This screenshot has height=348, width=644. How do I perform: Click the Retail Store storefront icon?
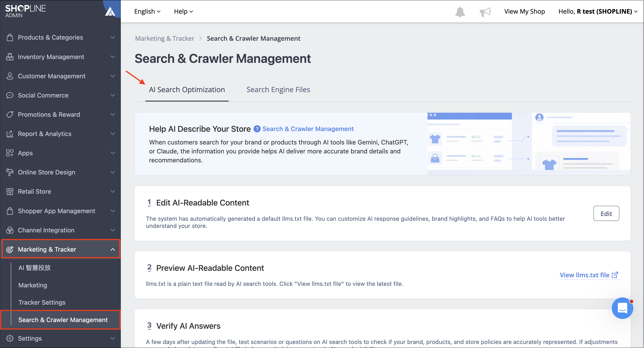[10, 192]
